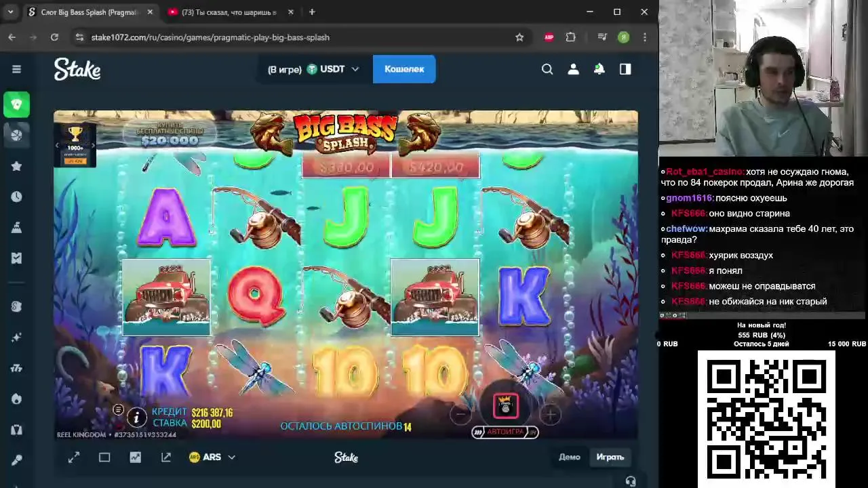Expand the ARS display currency dropdown
Viewport: 868px width, 488px height.
point(212,457)
